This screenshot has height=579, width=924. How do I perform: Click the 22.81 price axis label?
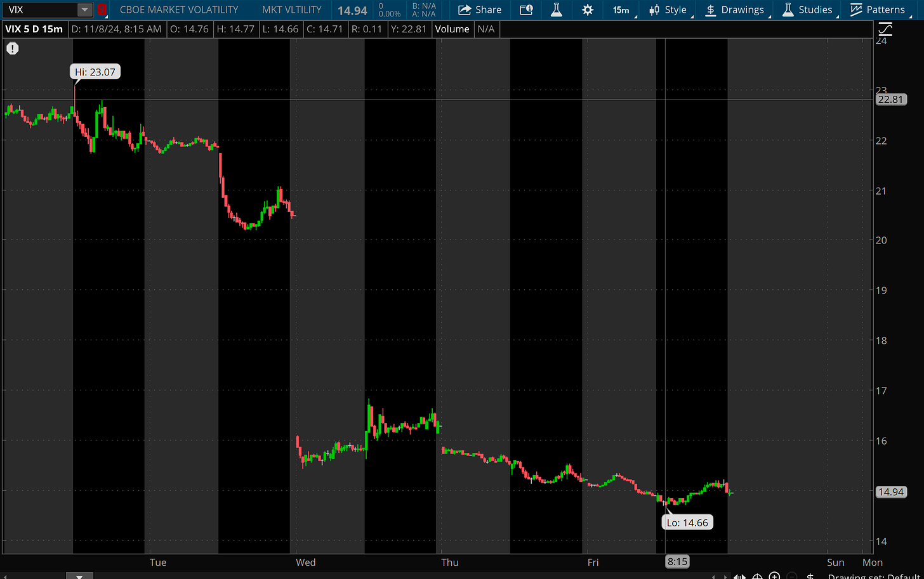point(892,100)
